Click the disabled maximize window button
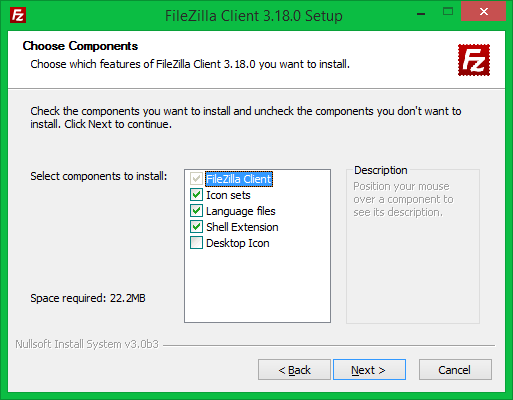The height and width of the screenshot is (400, 513). tap(448, 12)
